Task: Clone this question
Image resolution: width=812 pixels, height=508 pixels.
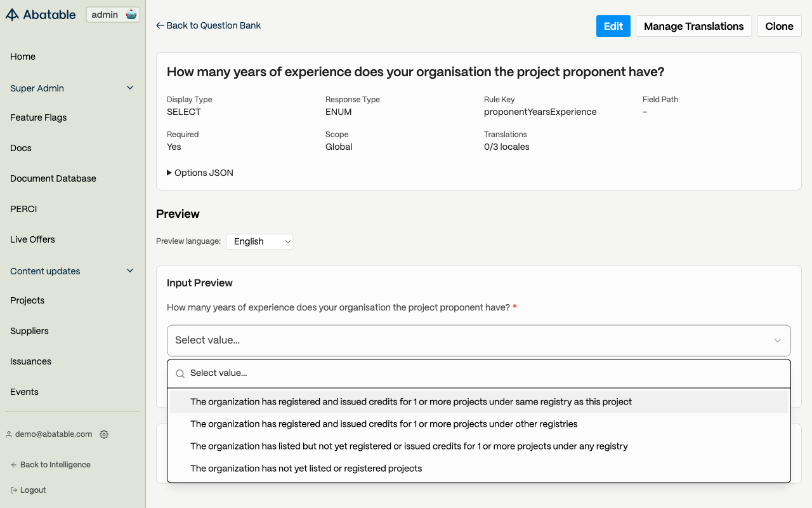Action: (x=779, y=26)
